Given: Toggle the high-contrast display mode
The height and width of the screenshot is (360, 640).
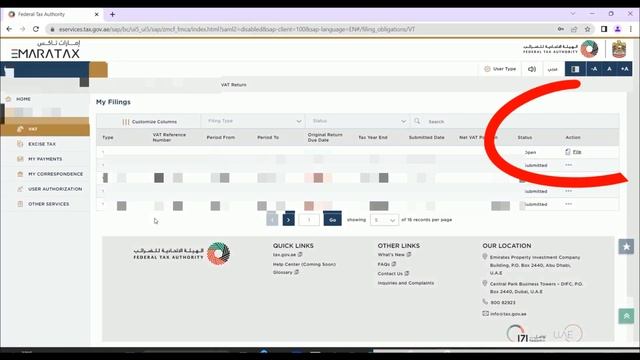Looking at the screenshot, I should point(575,69).
